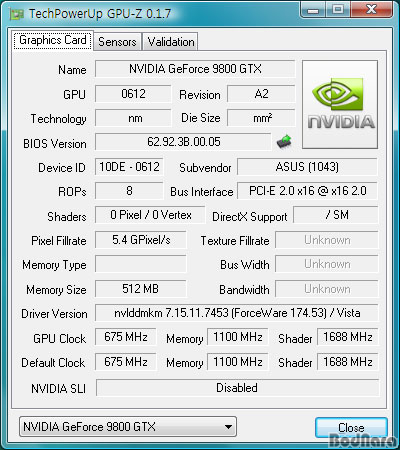Click the Memory Size 512 MB field

tap(140, 289)
